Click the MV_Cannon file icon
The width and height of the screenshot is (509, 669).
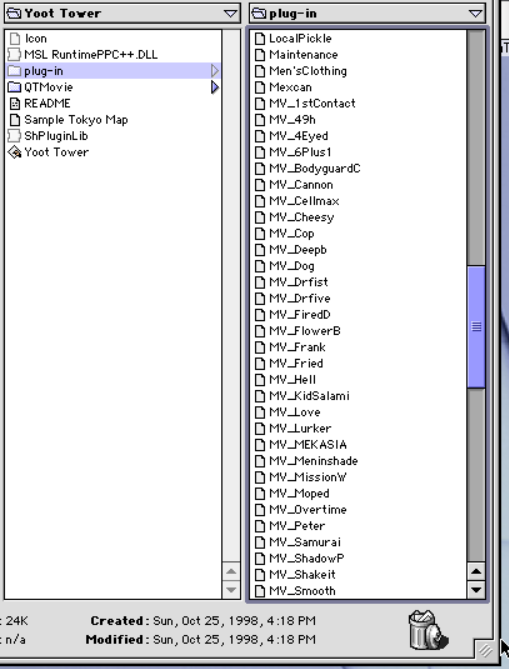(260, 185)
